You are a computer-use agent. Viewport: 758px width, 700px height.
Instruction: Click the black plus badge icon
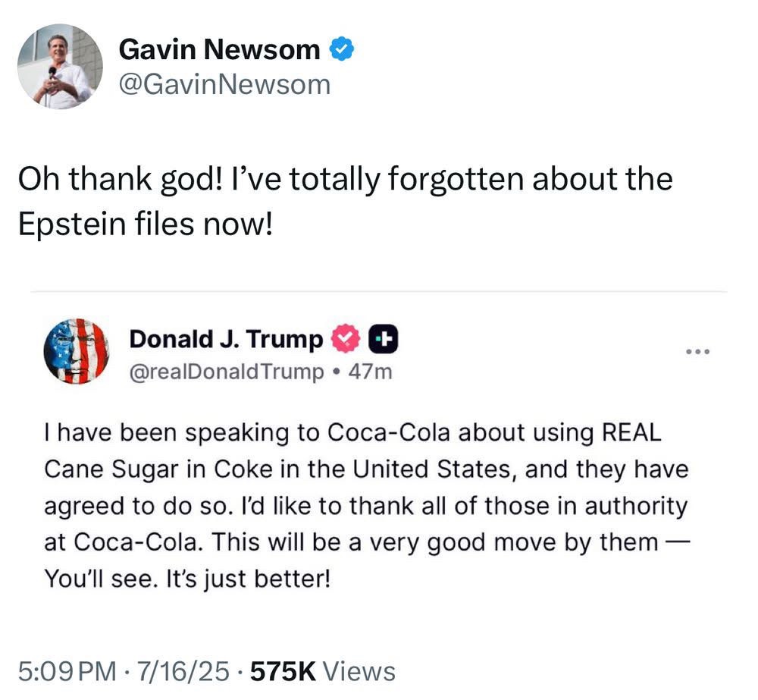384,341
